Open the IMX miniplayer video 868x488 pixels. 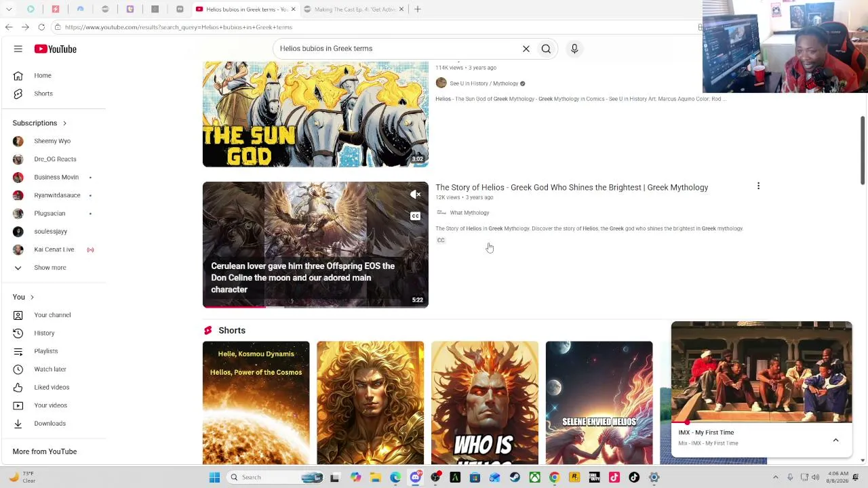tap(762, 372)
